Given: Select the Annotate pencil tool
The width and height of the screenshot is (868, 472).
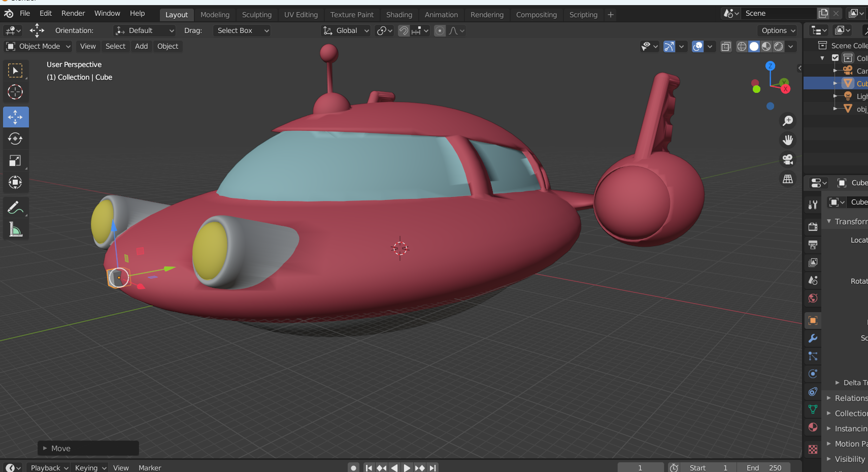Looking at the screenshot, I should pyautogui.click(x=15, y=208).
